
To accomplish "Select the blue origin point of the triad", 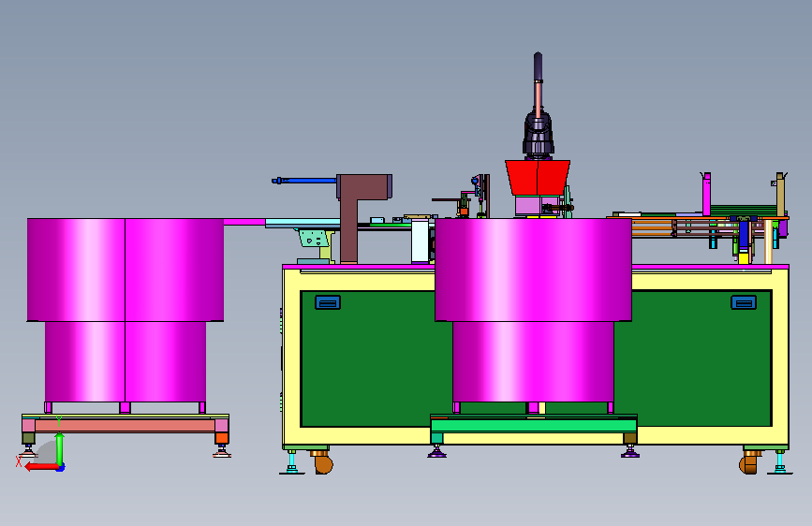I will [x=61, y=468].
